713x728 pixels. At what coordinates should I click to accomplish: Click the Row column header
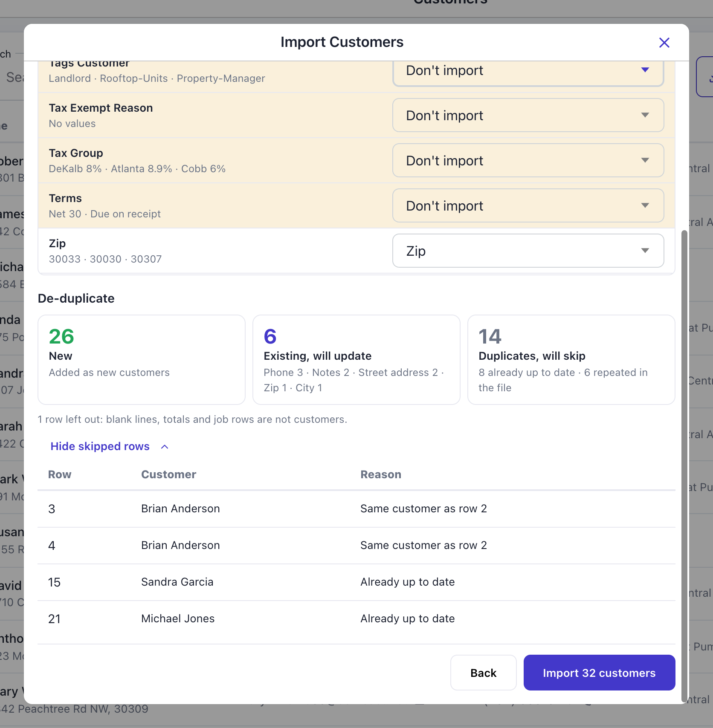tap(60, 474)
